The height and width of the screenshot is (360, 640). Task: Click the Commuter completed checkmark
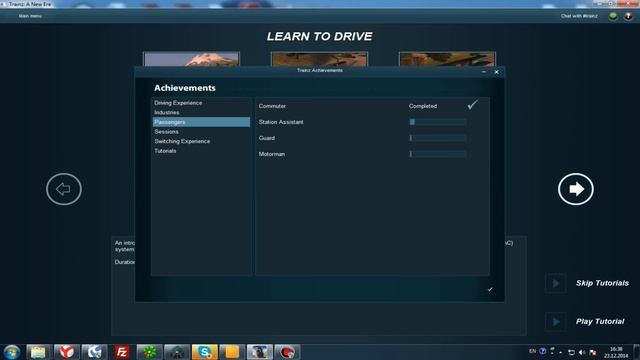tap(472, 105)
